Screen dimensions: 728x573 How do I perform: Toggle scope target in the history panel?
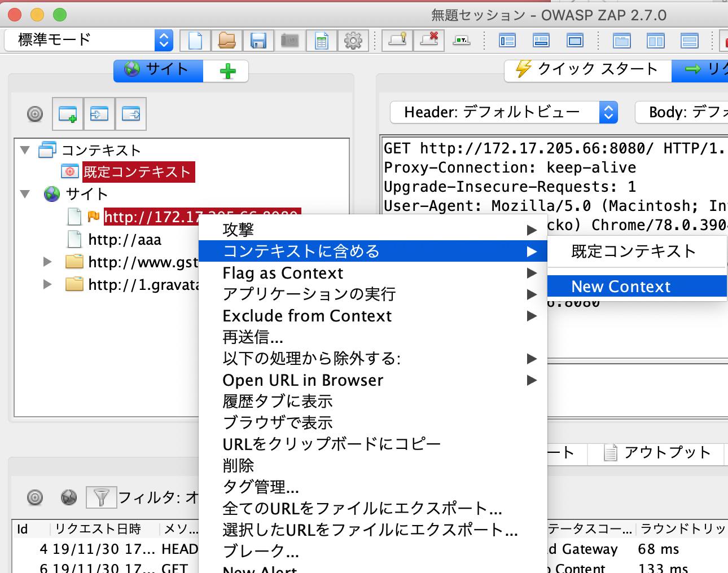(35, 497)
